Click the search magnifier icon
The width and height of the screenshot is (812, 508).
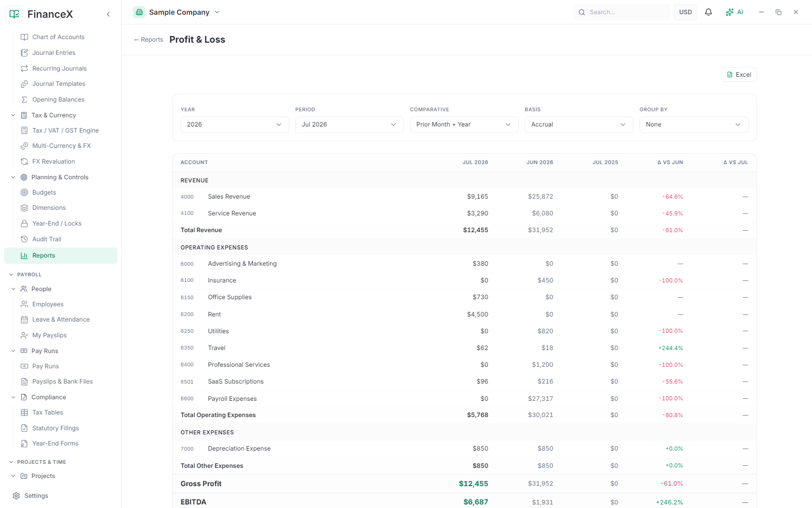point(582,12)
